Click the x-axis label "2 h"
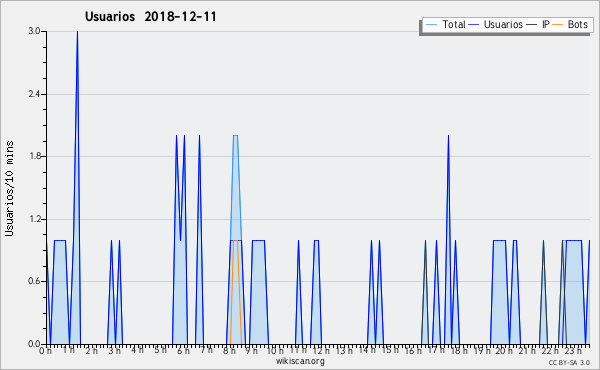This screenshot has width=600, height=370. click(x=91, y=351)
